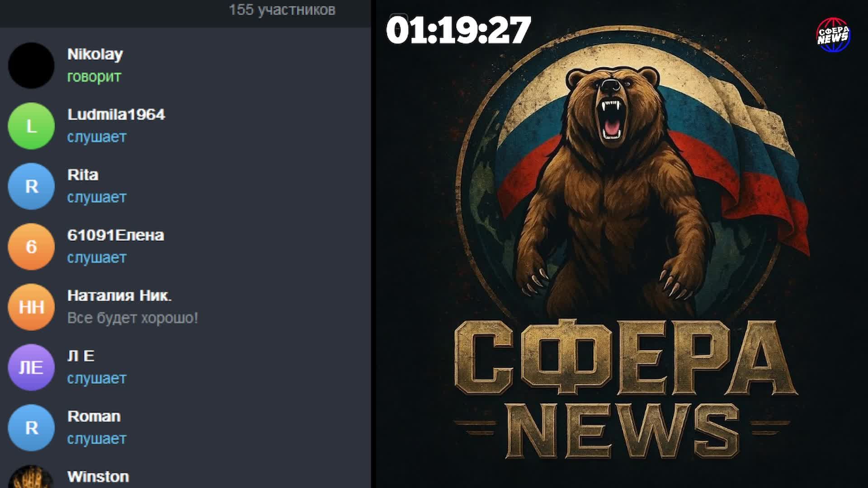The width and height of the screenshot is (868, 488).
Task: Select participant name Ludmila1964
Action: [116, 114]
